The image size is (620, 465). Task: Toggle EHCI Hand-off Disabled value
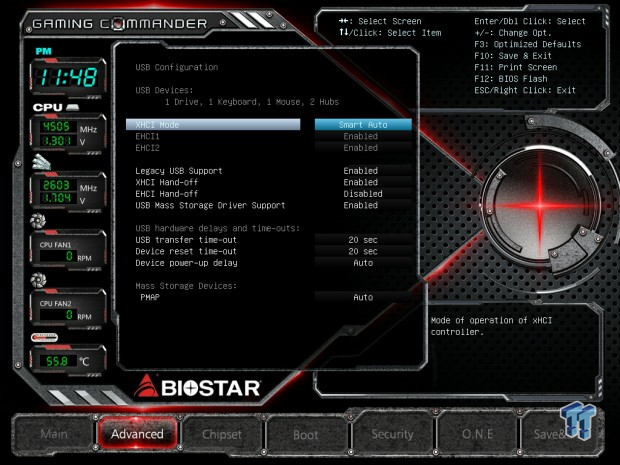coord(363,194)
